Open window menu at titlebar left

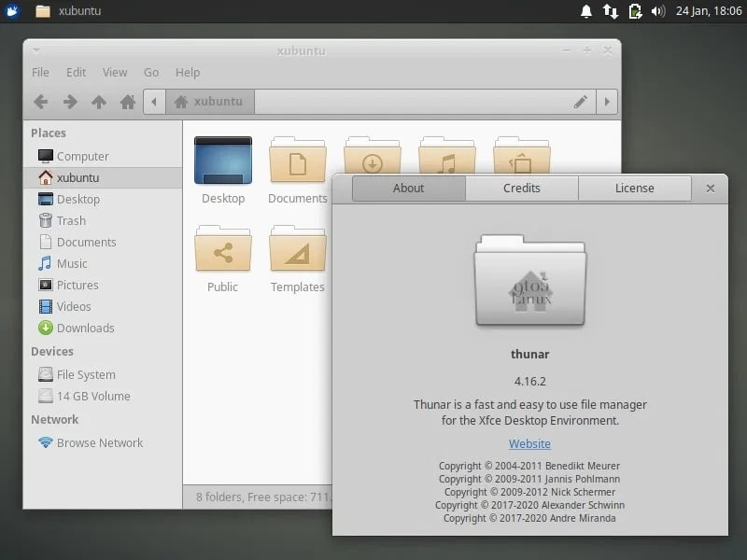tap(36, 50)
